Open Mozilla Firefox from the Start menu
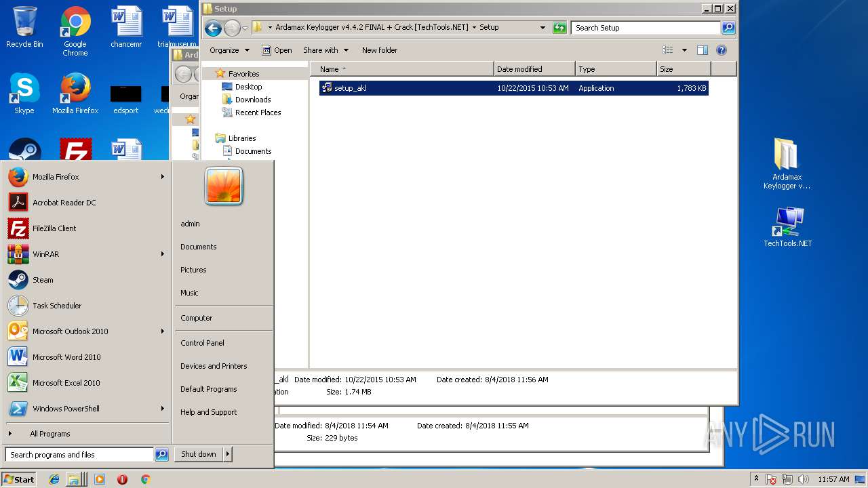868x488 pixels. point(87,177)
